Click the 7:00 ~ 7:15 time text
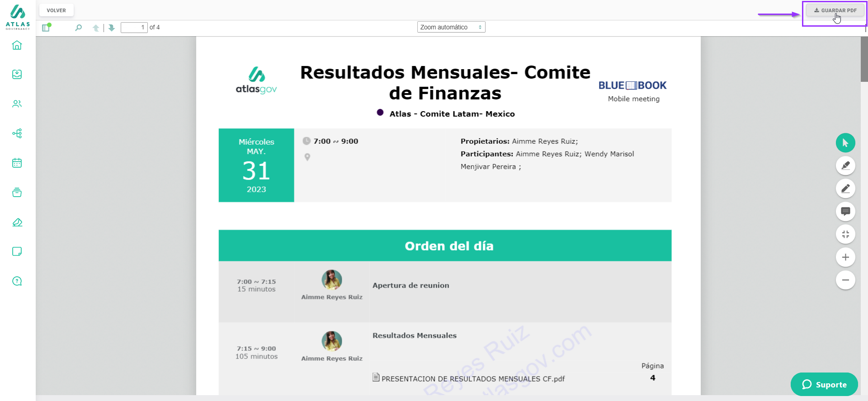Screen dimensions: 868x401 click(x=256, y=282)
